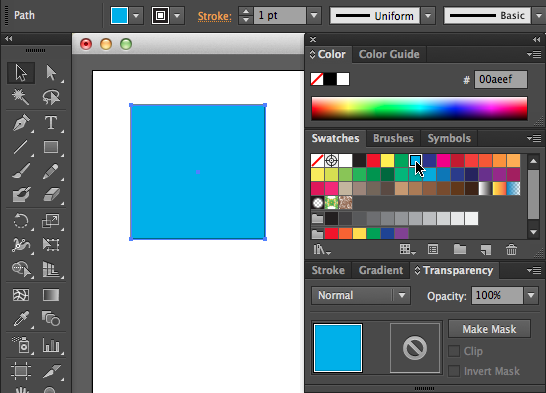Open the Swatch Libraries menu

[x=321, y=249]
